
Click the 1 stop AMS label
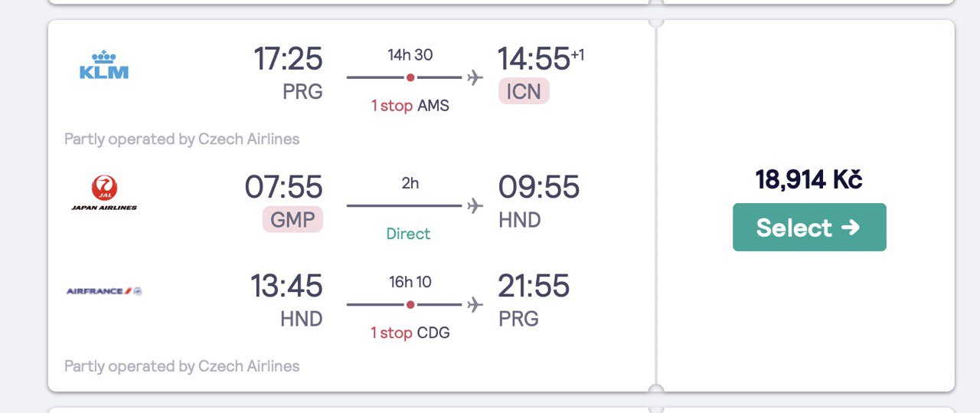point(410,106)
